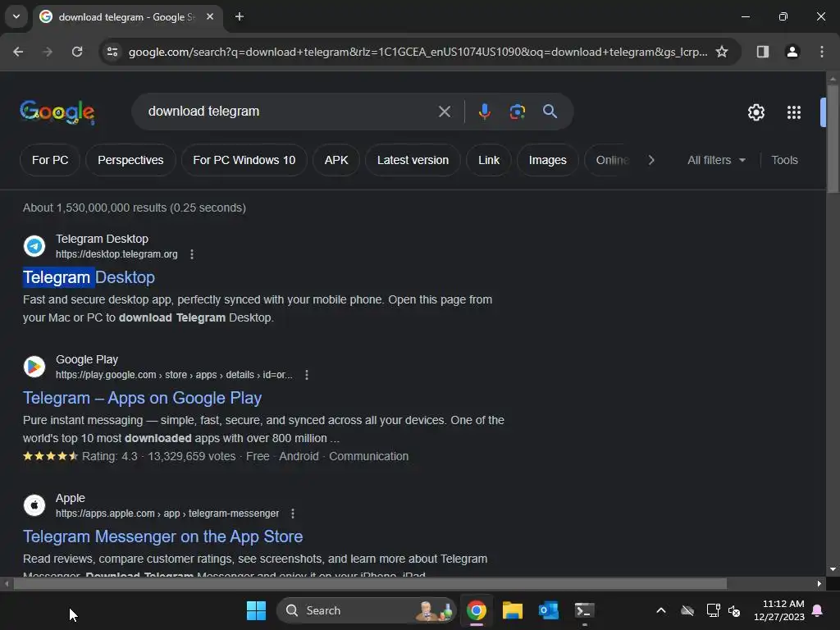Viewport: 840px width, 630px height.
Task: Click horizontal scrollbar right arrow
Action: (819, 584)
